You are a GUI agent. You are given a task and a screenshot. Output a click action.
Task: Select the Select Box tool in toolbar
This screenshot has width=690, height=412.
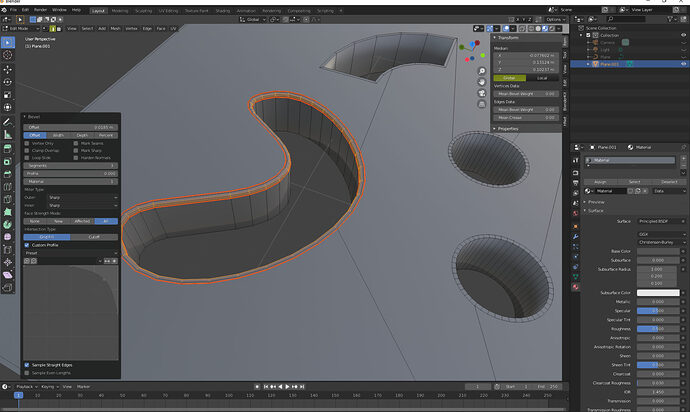point(7,42)
